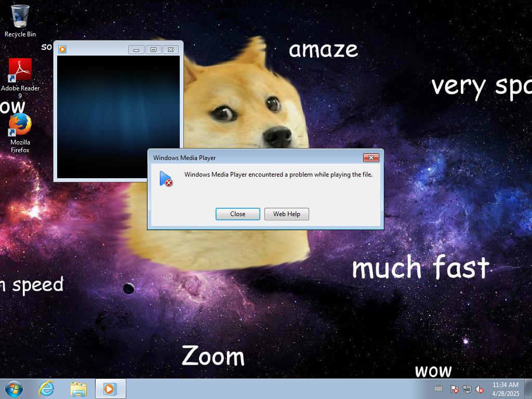Open the Recycle Bin desktop icon
The height and width of the screenshot is (399, 532).
20,21
